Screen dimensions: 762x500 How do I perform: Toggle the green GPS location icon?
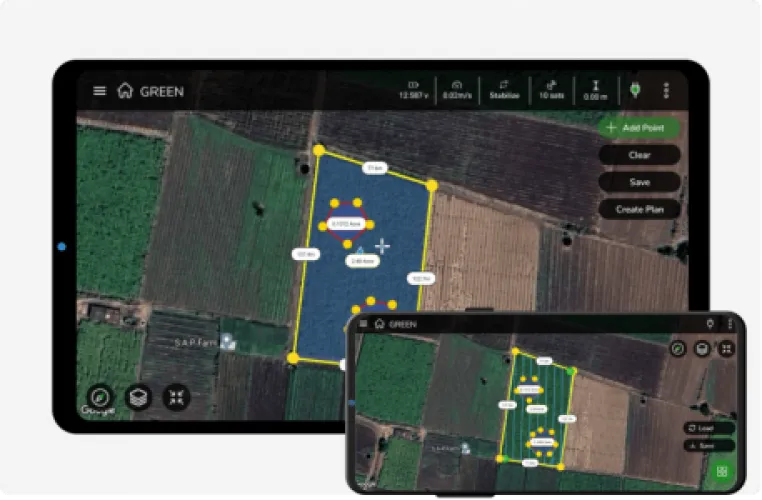634,90
